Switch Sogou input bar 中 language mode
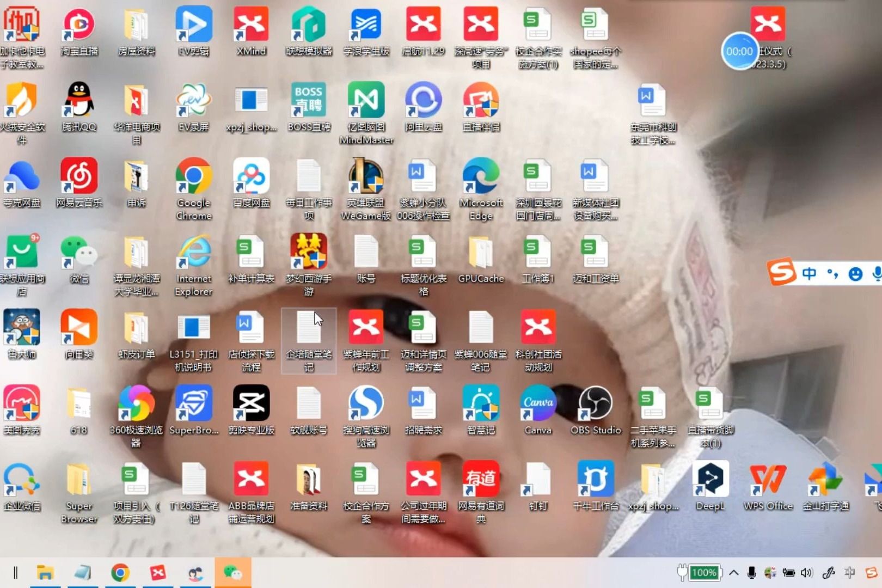The image size is (882, 588). coord(809,273)
